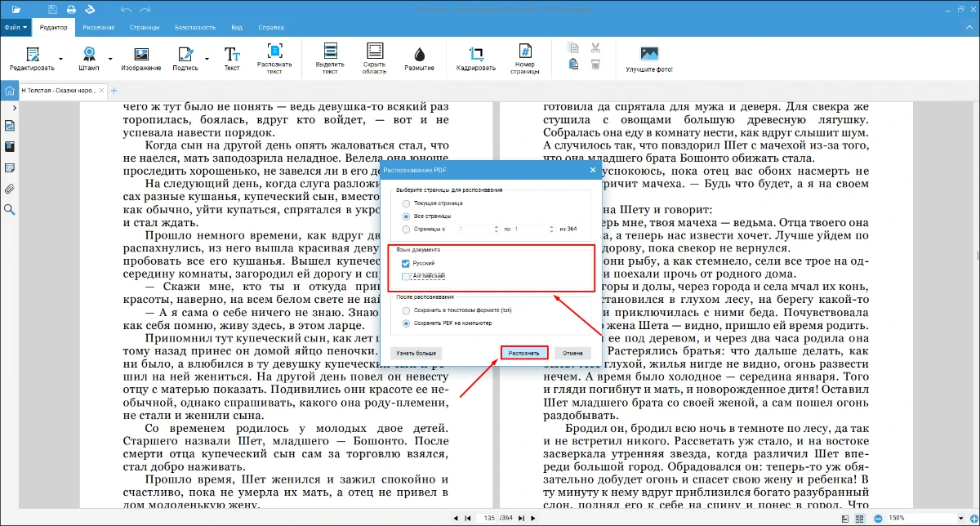Viewport: 980px width, 526px height.
Task: Click the end page spinner arrows
Action: [550, 230]
